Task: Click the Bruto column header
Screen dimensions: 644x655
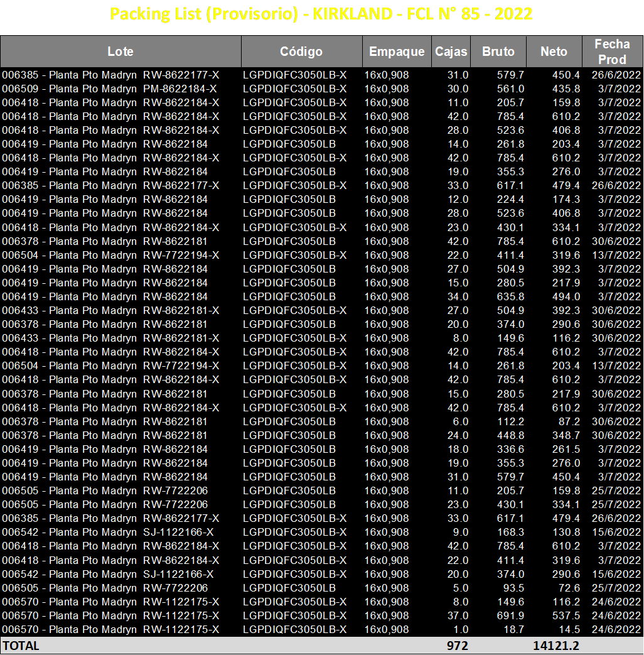Action: [498, 51]
